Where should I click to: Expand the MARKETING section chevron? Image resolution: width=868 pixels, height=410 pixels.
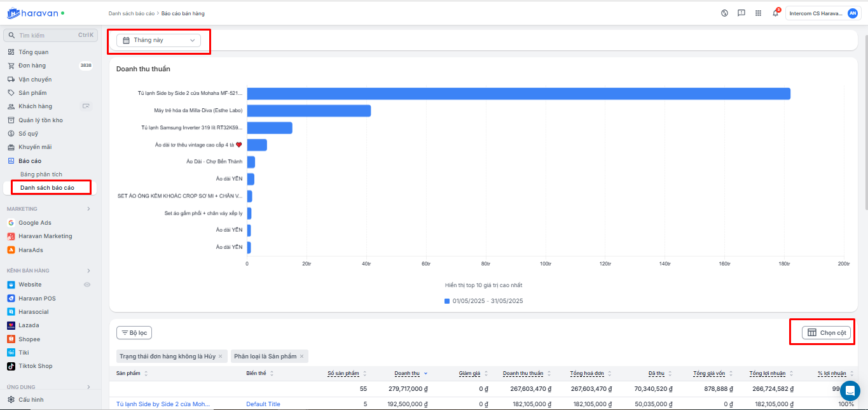point(88,209)
